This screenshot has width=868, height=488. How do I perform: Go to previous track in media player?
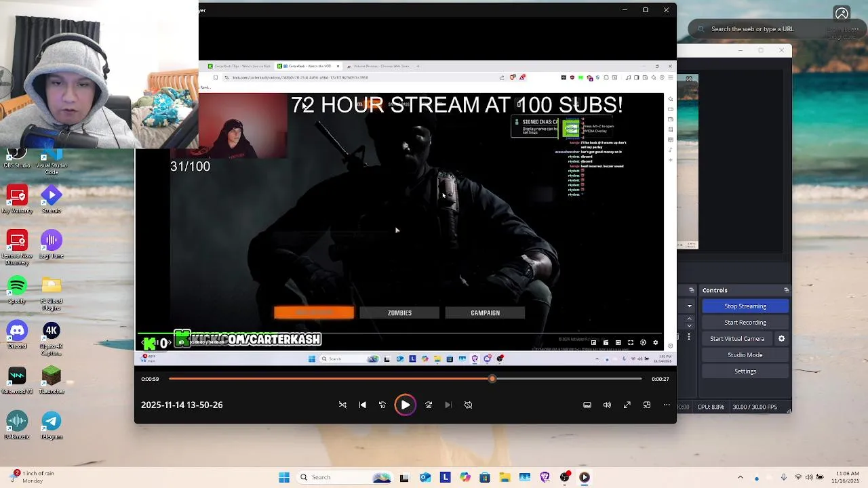(363, 405)
